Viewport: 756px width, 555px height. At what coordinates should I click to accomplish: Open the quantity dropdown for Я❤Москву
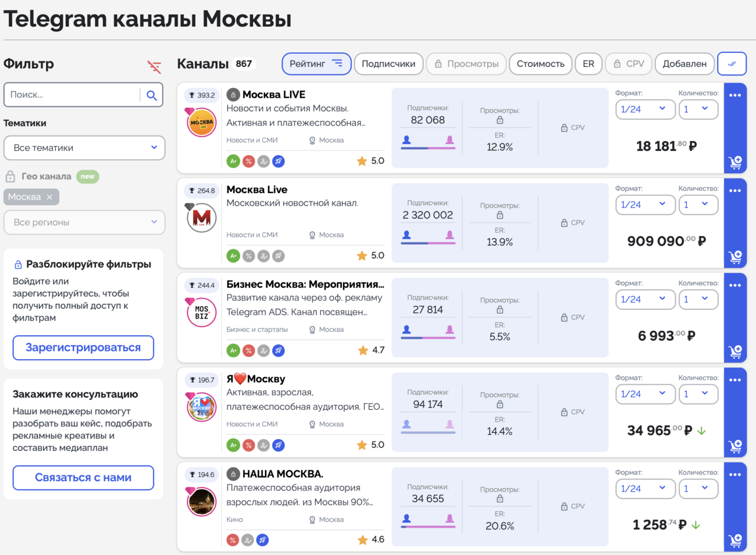pyautogui.click(x=698, y=394)
